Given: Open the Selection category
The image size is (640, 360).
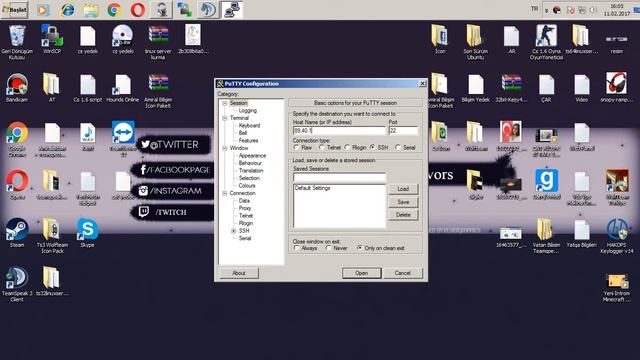Looking at the screenshot, I should (249, 178).
